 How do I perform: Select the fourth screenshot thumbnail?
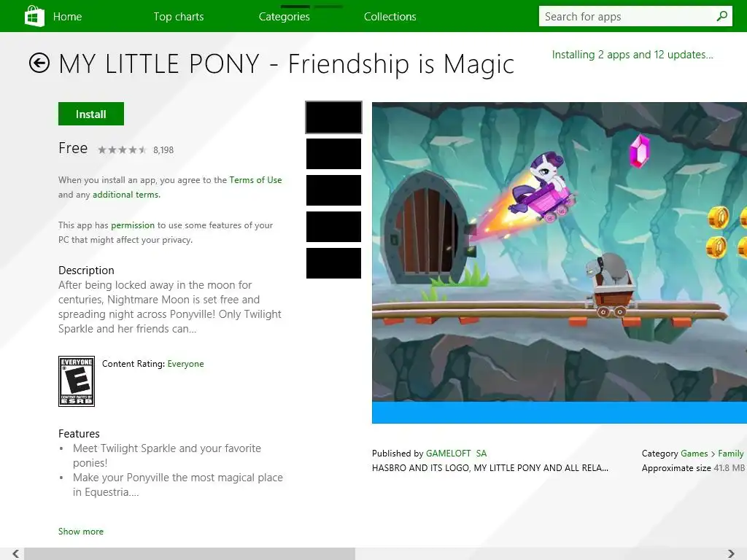333,227
